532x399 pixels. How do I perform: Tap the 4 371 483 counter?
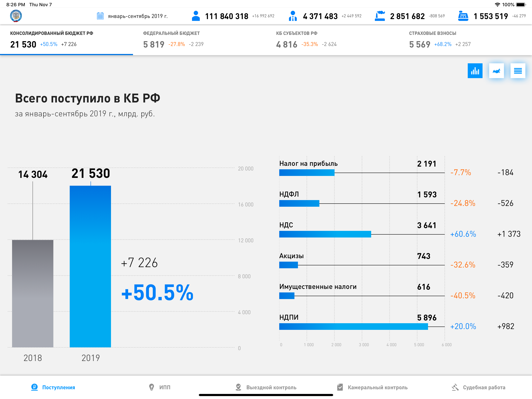(320, 16)
